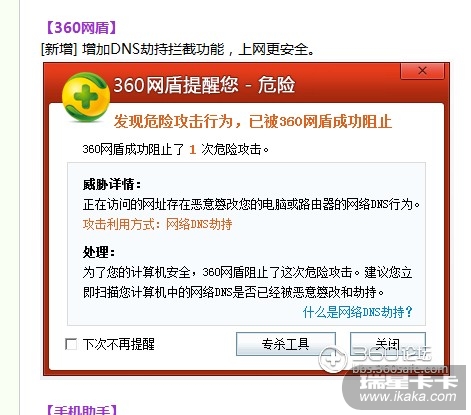Click the orange headline 发现危险攻击行为

coord(252,121)
